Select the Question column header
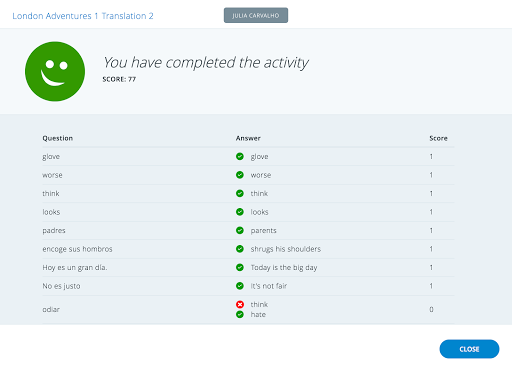Viewport: 512px width, 374px height. click(57, 138)
